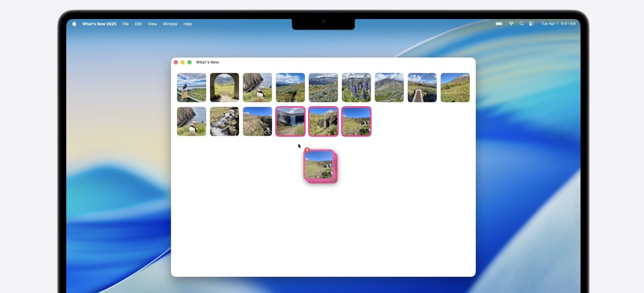Select the wooden boardwalk steps photo
644x293 pixels.
tap(422, 87)
